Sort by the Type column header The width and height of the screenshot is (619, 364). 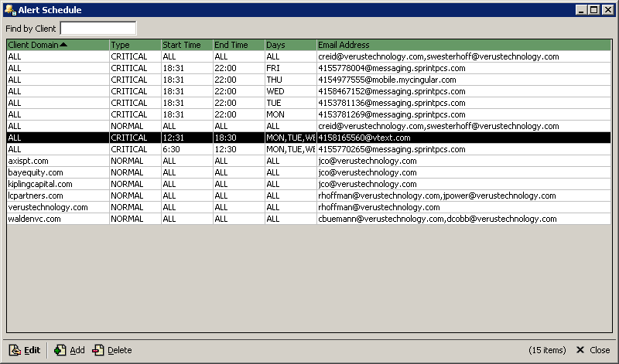tap(135, 45)
